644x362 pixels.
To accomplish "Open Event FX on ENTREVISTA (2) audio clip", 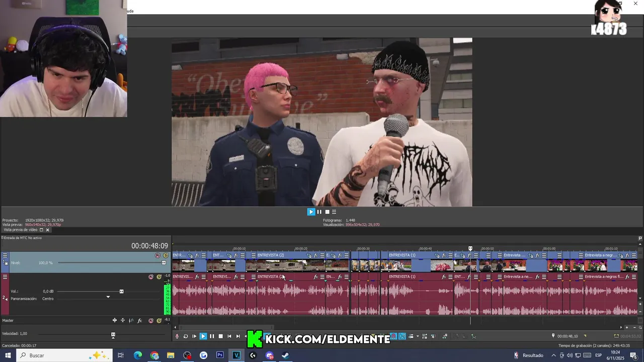I will (316, 277).
